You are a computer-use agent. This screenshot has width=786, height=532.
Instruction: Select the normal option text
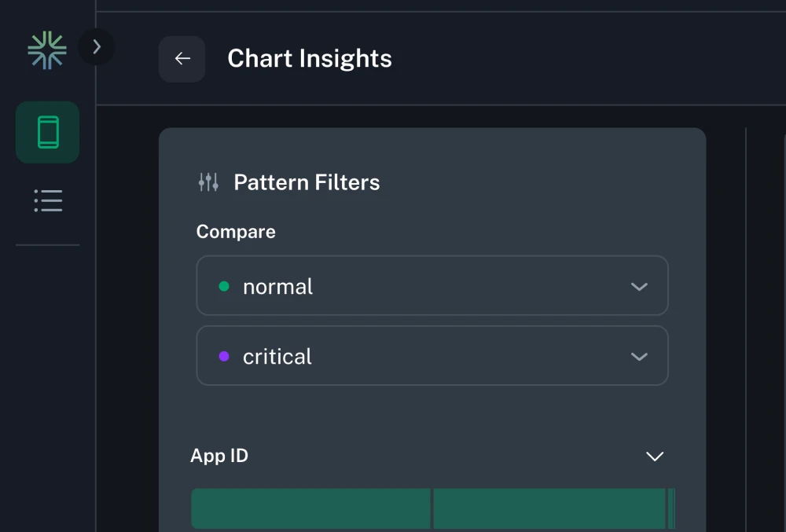[277, 286]
